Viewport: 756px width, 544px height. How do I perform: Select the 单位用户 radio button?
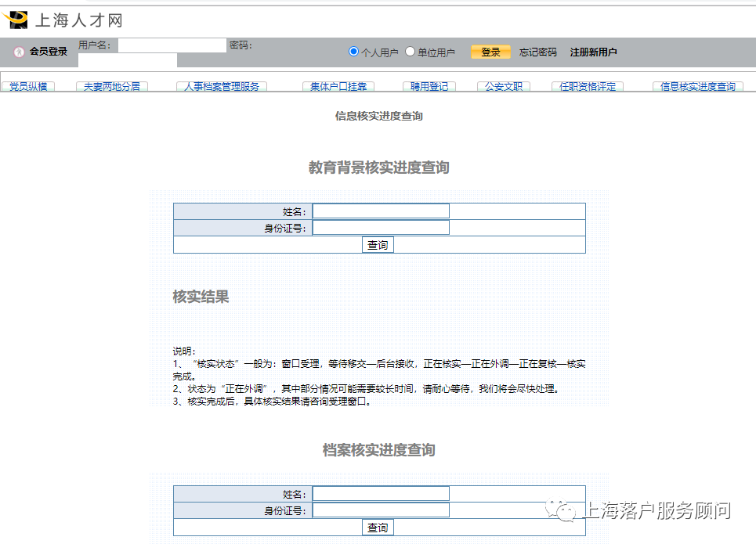410,51
